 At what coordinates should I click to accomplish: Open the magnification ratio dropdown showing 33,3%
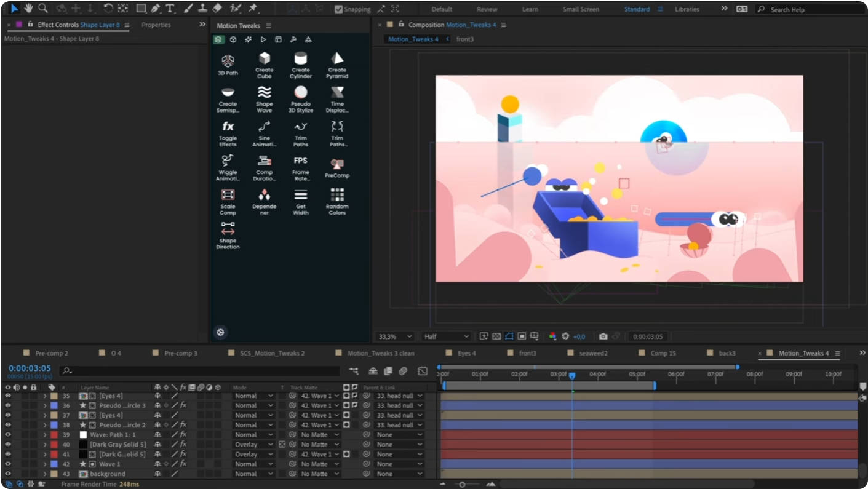coord(394,336)
